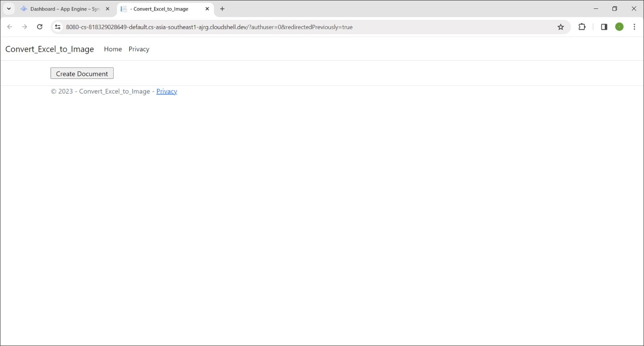Follow the Privacy link in footer
The width and height of the screenshot is (644, 346).
[167, 91]
